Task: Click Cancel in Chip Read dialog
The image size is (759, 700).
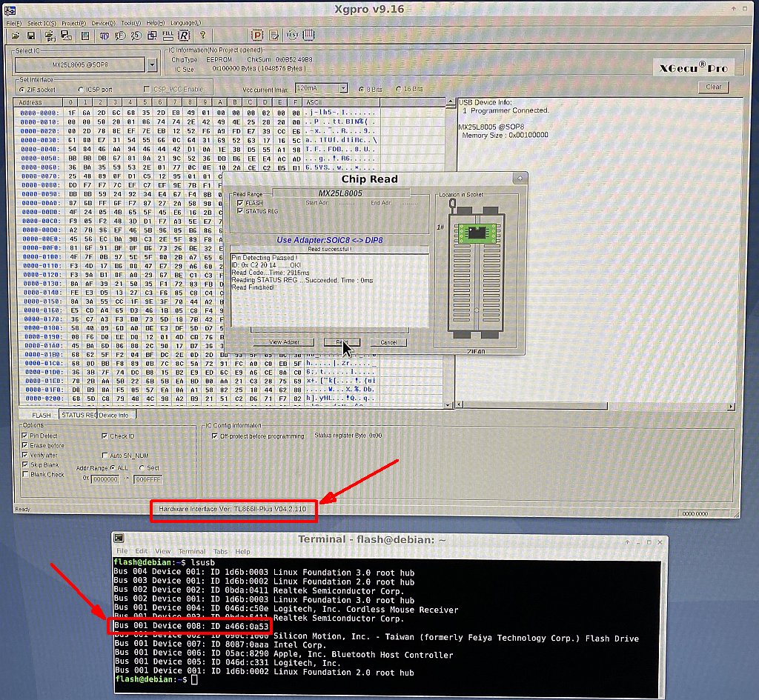Action: pyautogui.click(x=388, y=342)
